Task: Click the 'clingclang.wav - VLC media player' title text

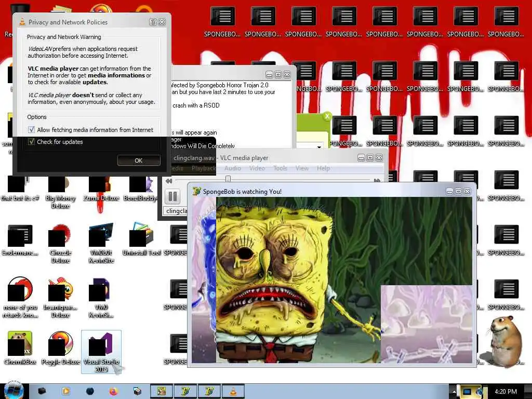Action: click(220, 158)
